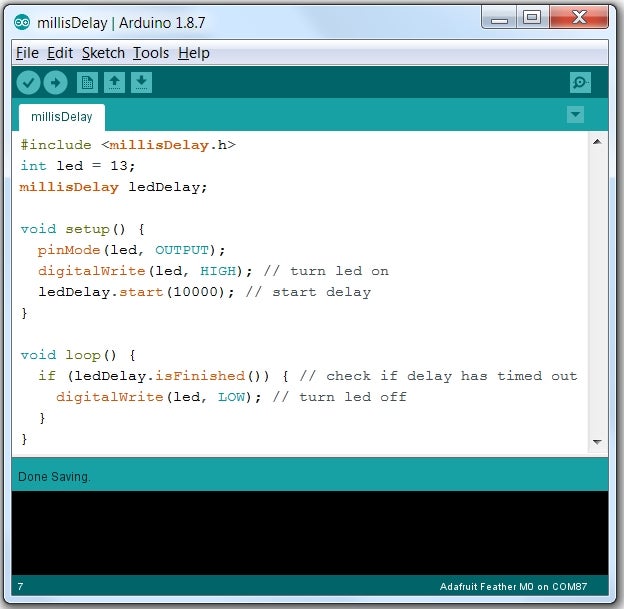Click the '// start delay' comment
624x609 pixels.
pyautogui.click(x=308, y=292)
